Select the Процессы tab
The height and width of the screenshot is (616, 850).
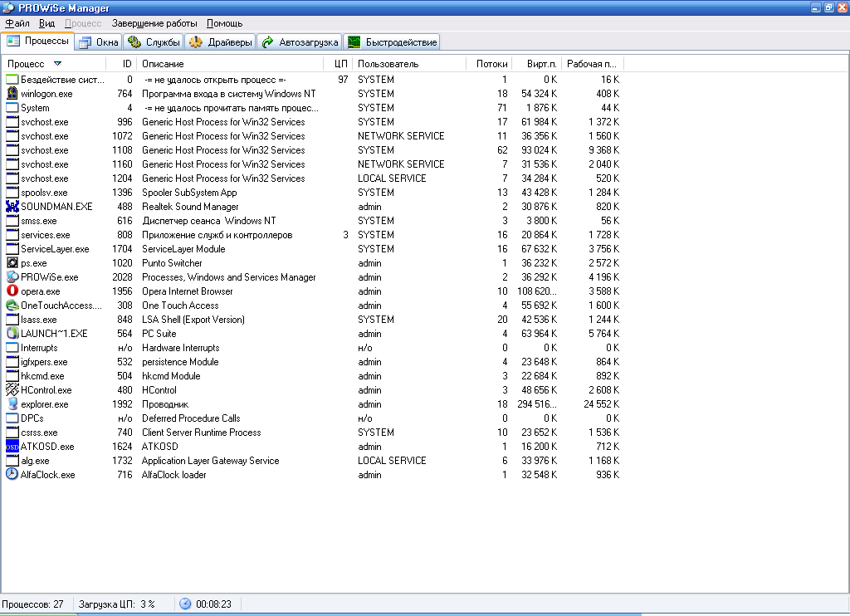pyautogui.click(x=38, y=42)
